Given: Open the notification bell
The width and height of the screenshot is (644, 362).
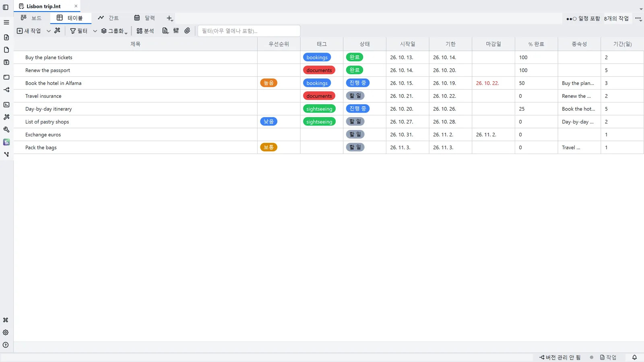Looking at the screenshot, I should pyautogui.click(x=634, y=357).
